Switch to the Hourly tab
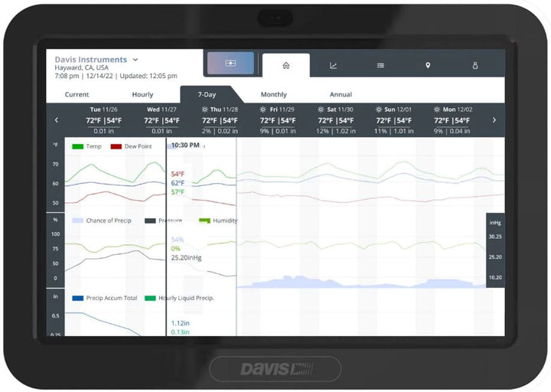The width and height of the screenshot is (551, 392). point(142,95)
